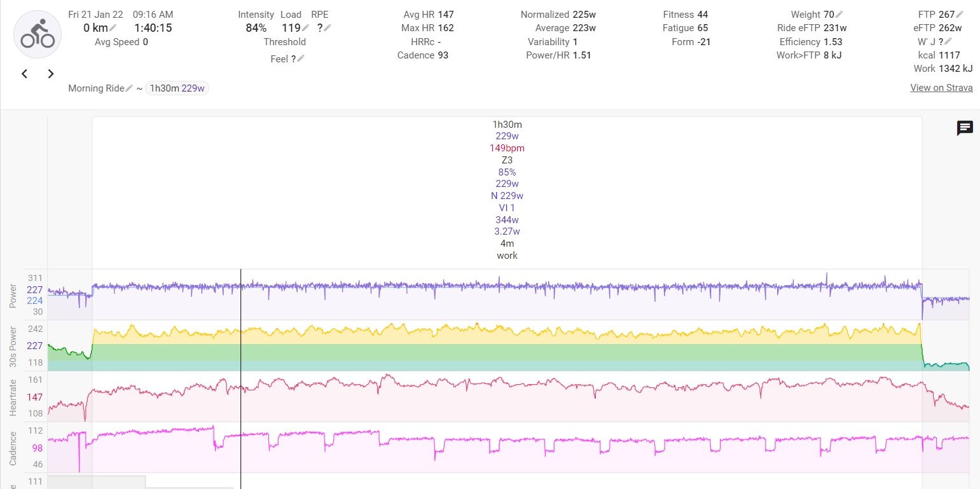Edit FTP 267 with pencil icon
This screenshot has height=489, width=980.
point(960,15)
